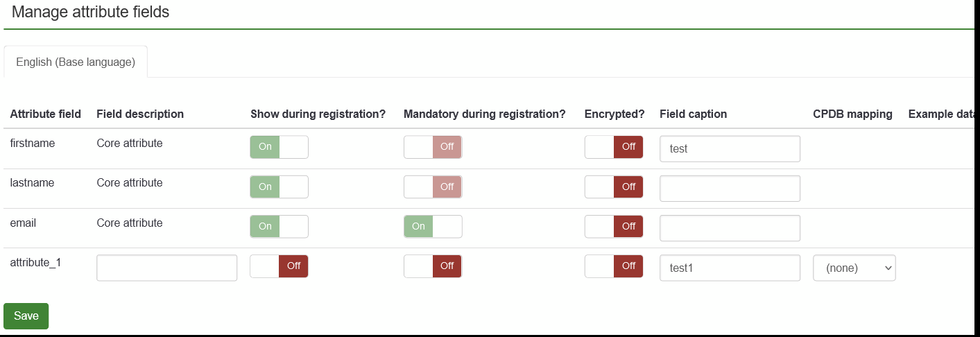The height and width of the screenshot is (337, 980).
Task: Toggle email Mandatory during registration switch
Action: [433, 226]
